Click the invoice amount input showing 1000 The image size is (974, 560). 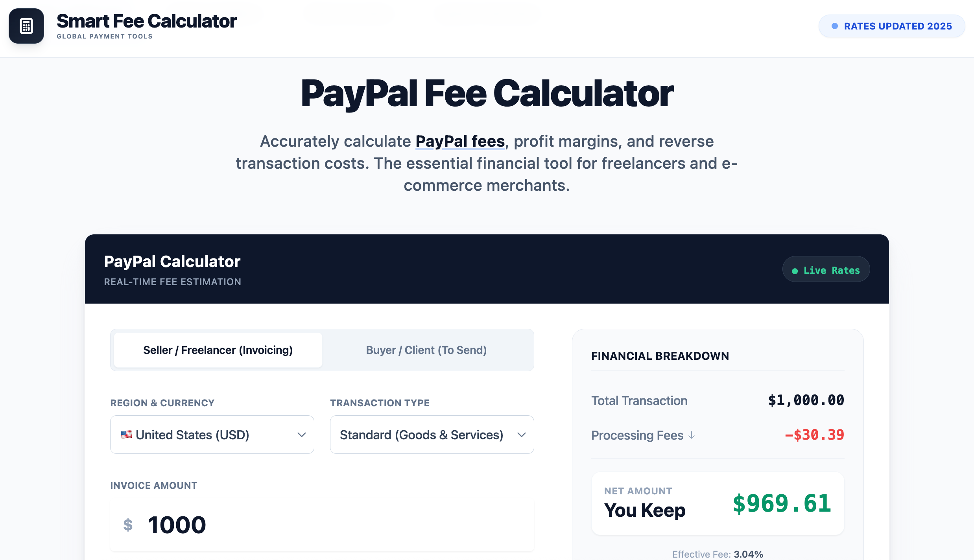[x=323, y=525]
